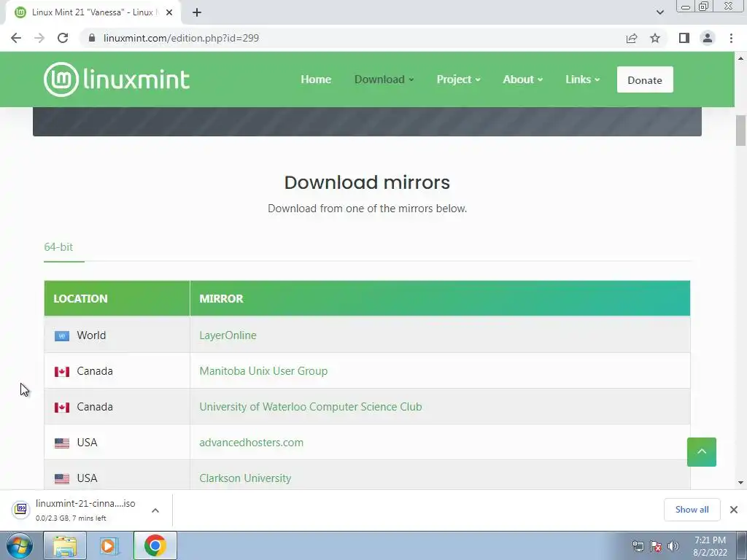The width and height of the screenshot is (747, 560).
Task: Click Show all downloads button
Action: 692,510
